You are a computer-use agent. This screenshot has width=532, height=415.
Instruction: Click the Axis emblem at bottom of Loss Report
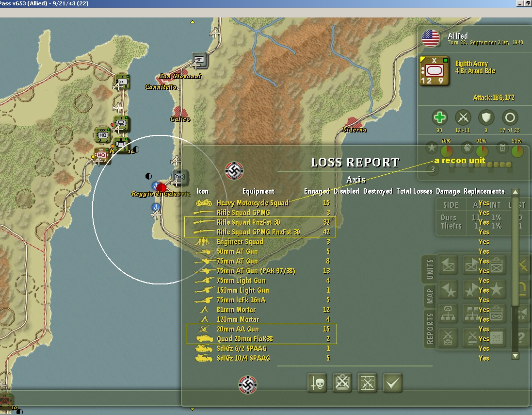pos(248,385)
